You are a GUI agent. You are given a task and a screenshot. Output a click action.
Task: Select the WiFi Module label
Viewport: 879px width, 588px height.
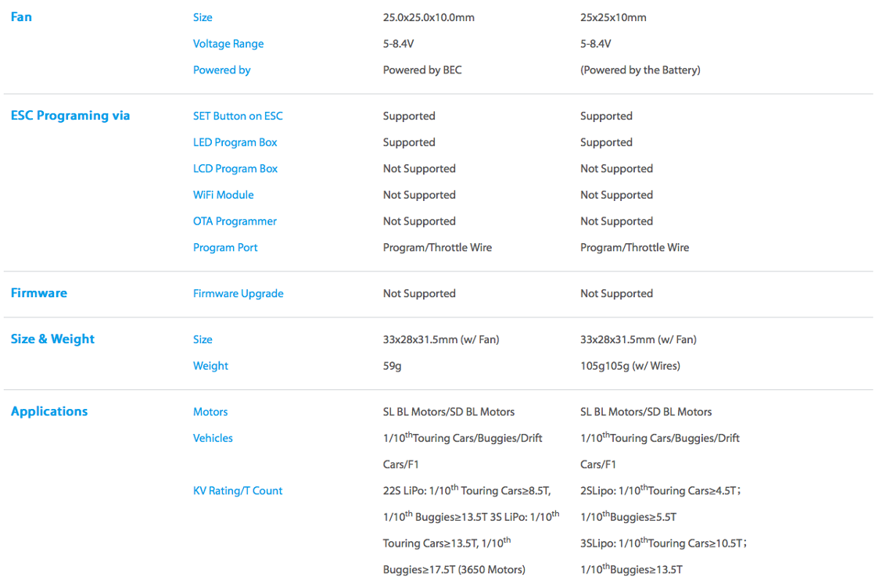click(223, 195)
